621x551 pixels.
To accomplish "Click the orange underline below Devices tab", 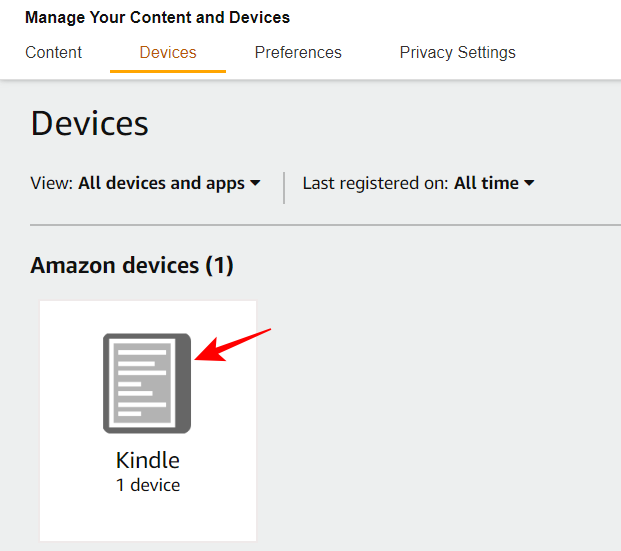I will tap(168, 72).
